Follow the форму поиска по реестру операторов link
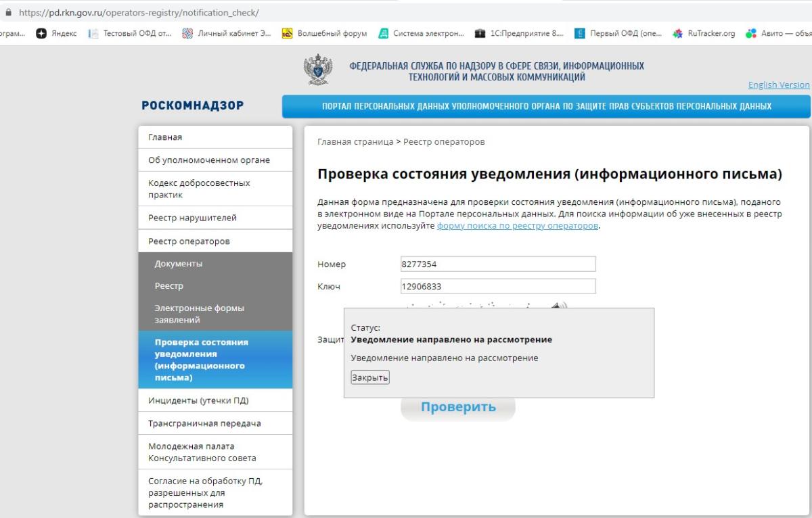 point(518,226)
